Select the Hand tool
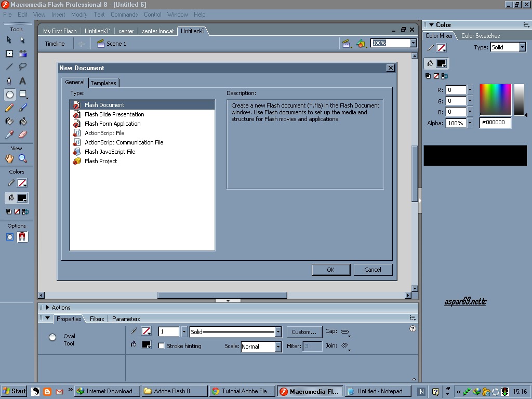The image size is (532, 399). (x=9, y=158)
